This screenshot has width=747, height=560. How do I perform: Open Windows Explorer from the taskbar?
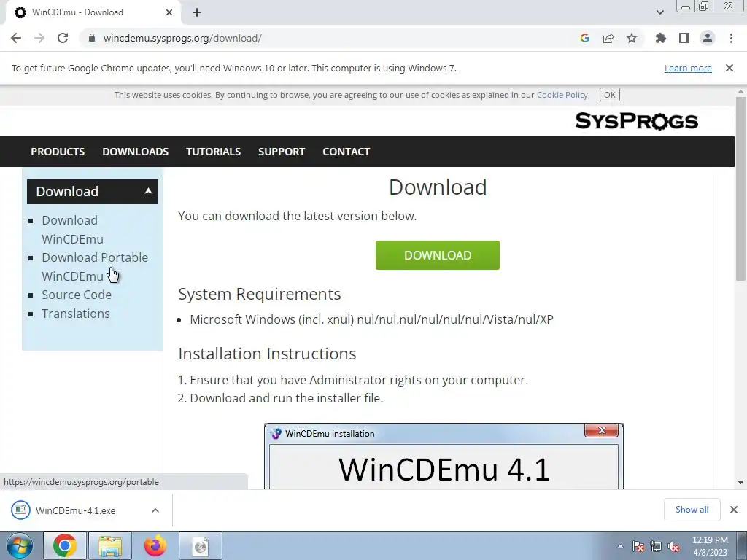[x=110, y=545]
